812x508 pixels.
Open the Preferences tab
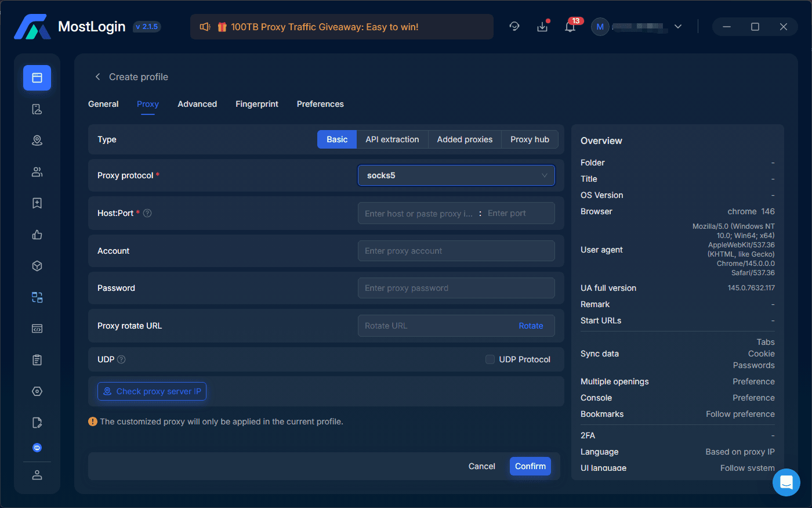[x=320, y=104]
